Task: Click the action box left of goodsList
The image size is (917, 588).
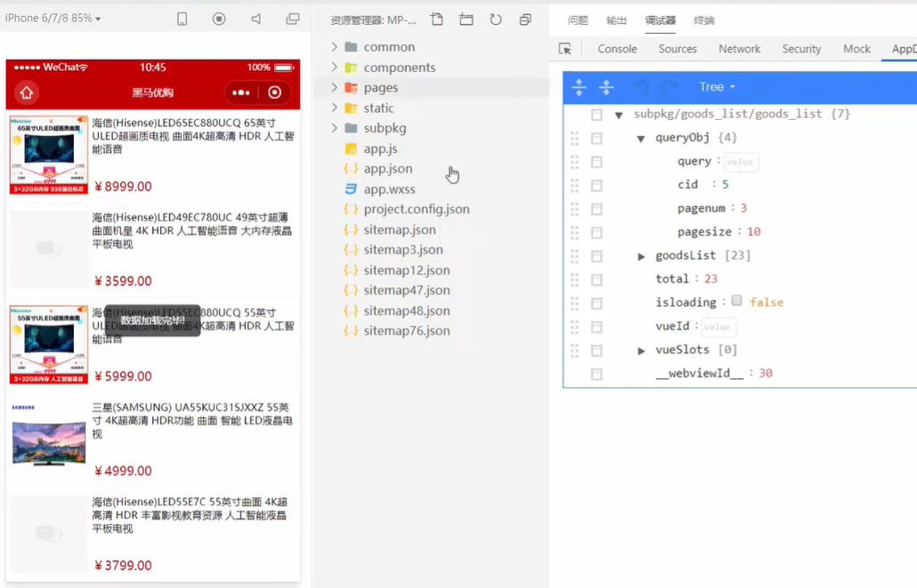Action: pos(596,256)
